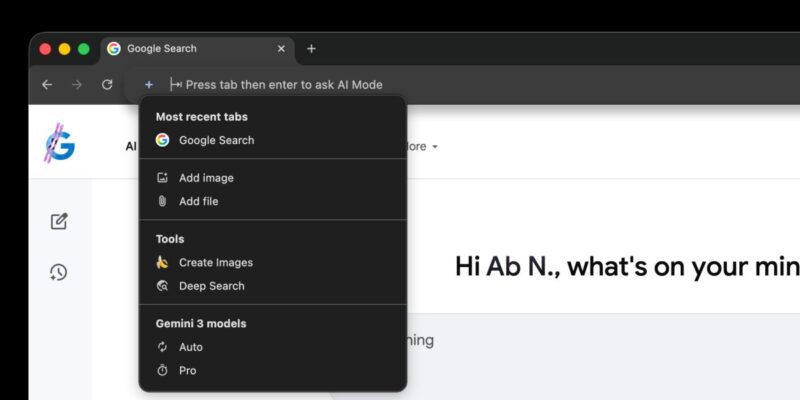Click the browser back arrow
The width and height of the screenshot is (800, 400).
coord(47,85)
